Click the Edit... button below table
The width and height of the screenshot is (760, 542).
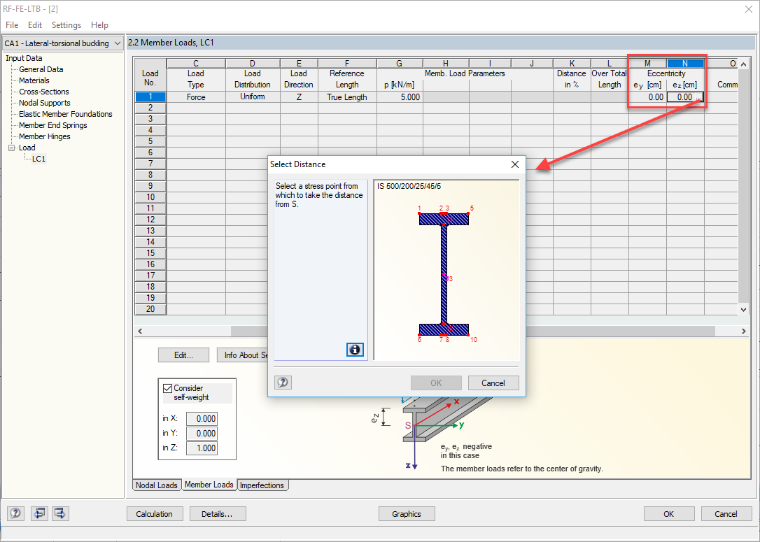pyautogui.click(x=183, y=355)
